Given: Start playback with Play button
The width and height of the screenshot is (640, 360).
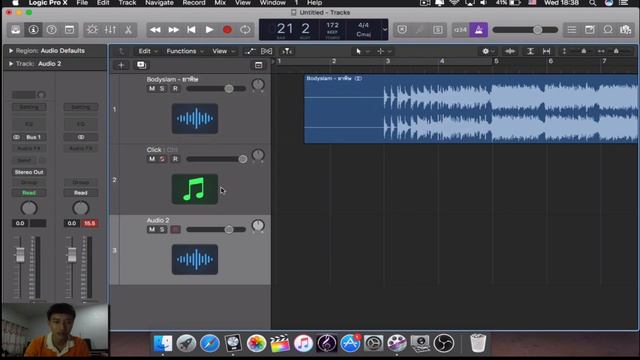Looking at the screenshot, I should 209,30.
